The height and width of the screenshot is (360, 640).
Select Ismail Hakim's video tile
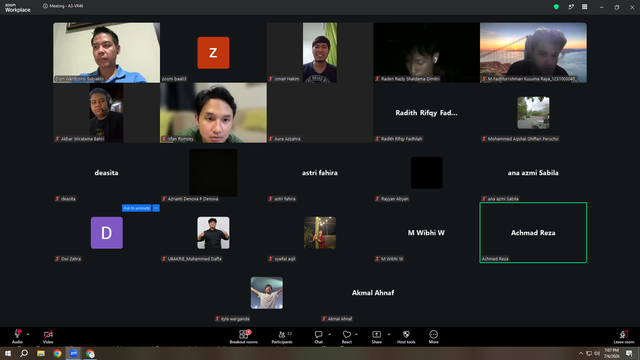tap(320, 53)
